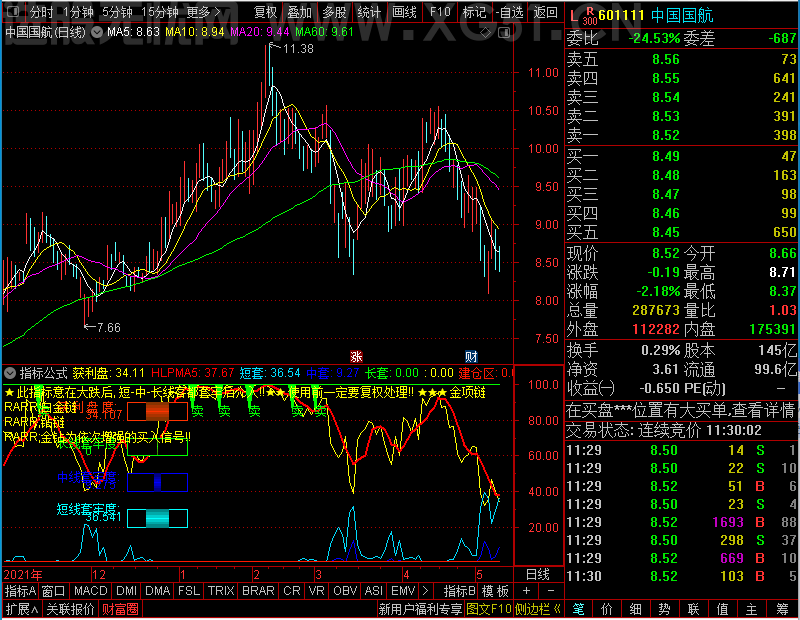Image resolution: width=800 pixels, height=620 pixels.
Task: Click the 窗口 window button
Action: click(x=53, y=591)
